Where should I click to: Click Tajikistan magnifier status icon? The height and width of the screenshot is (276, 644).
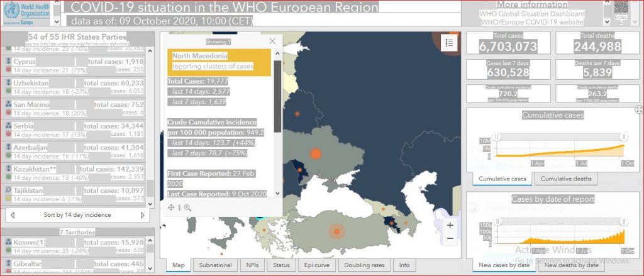click(x=8, y=190)
